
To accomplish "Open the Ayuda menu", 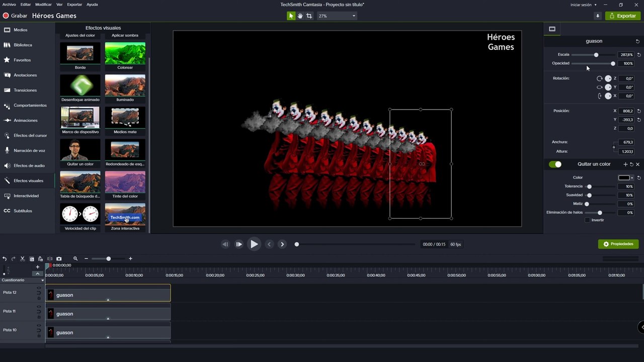I will 92,5.
